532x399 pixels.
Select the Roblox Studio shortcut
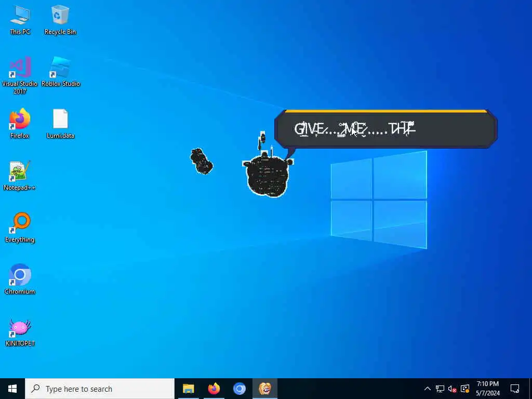pyautogui.click(x=60, y=72)
